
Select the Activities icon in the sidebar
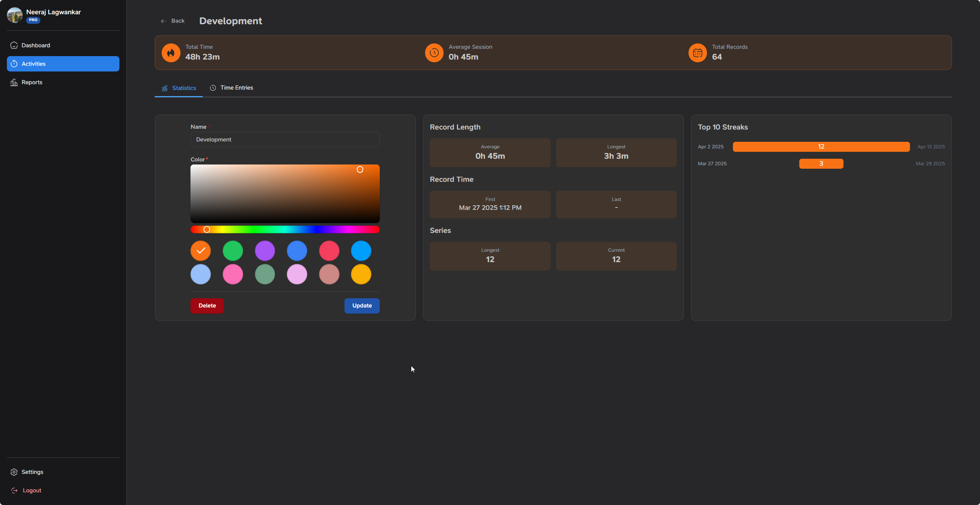[x=14, y=64]
